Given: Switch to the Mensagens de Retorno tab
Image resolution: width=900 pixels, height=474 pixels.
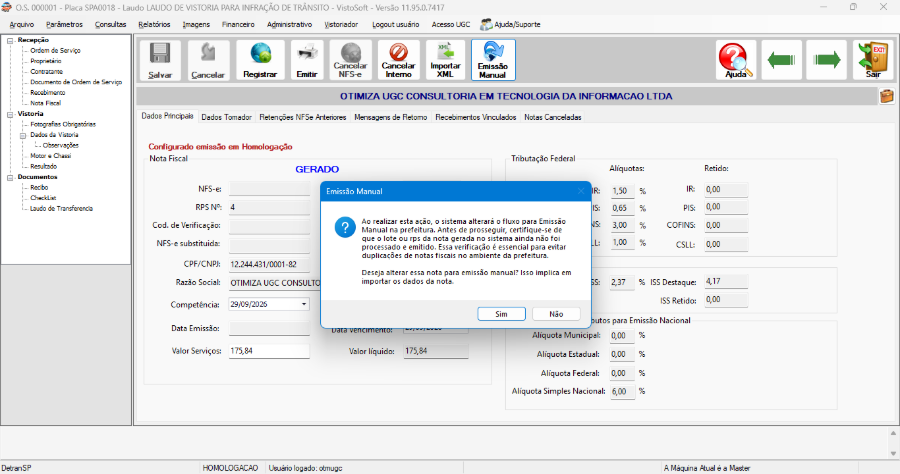Looking at the screenshot, I should pos(390,117).
